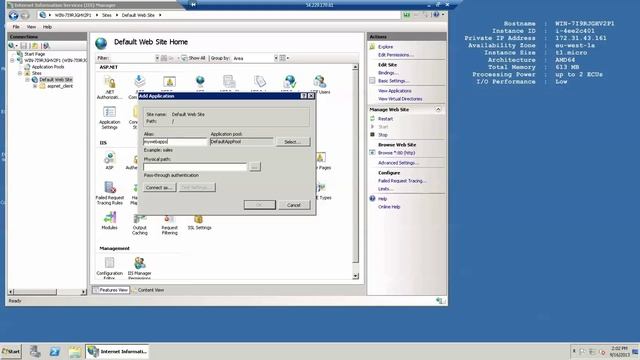Open the Configuration Editor icon

click(109, 267)
